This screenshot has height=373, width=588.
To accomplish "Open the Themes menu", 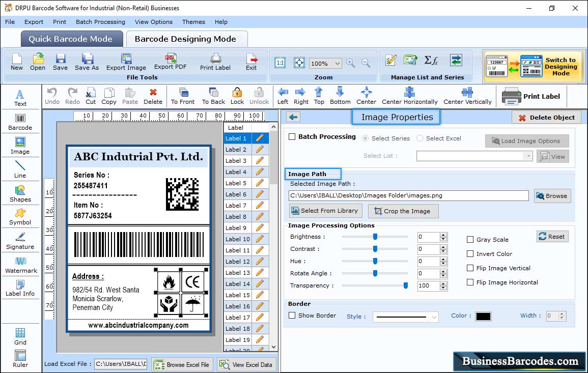I will 193,22.
